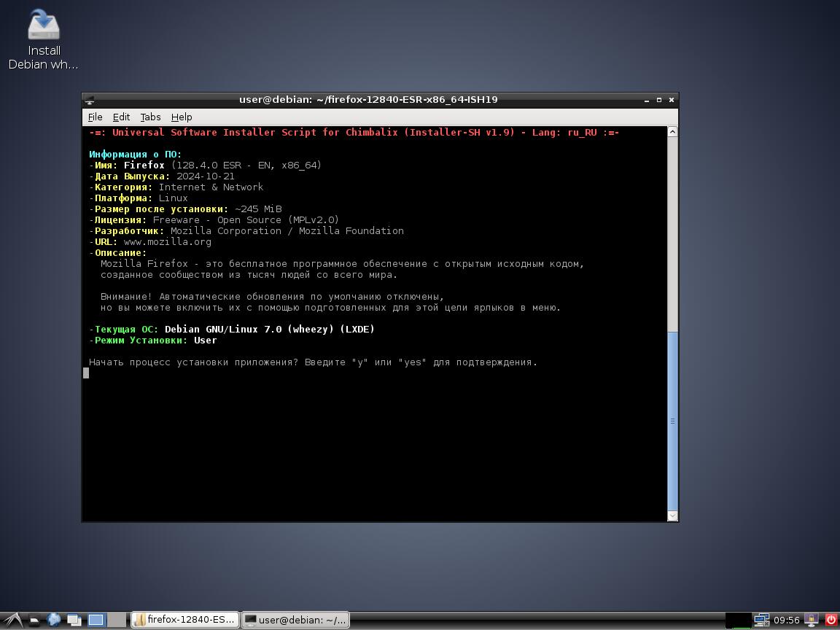The image size is (840, 630).
Task: Click terminal scrollbar up arrow
Action: (672, 132)
